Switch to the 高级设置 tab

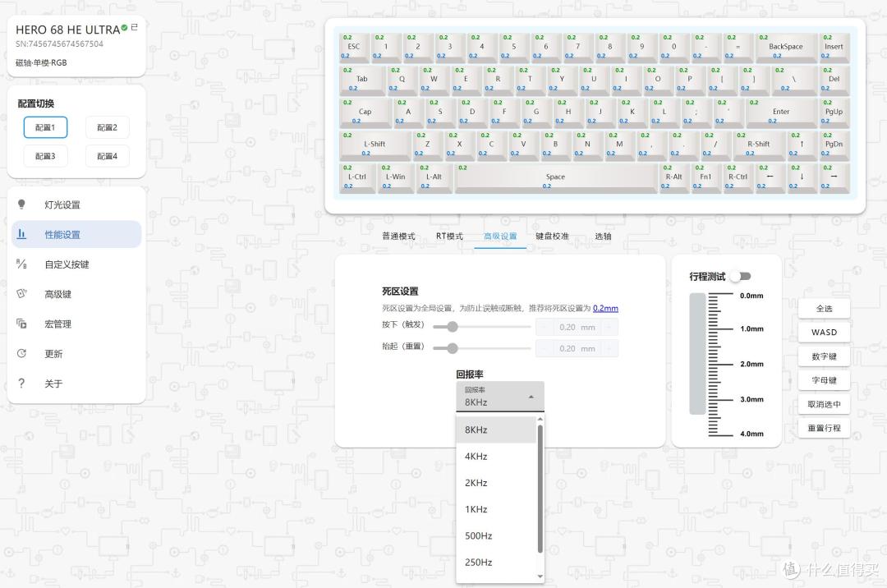tap(500, 237)
